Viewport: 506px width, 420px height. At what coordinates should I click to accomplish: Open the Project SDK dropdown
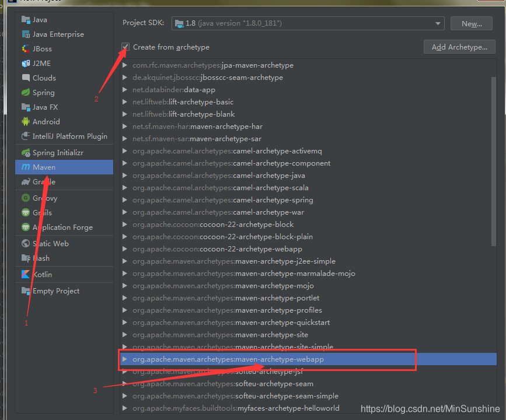(308, 23)
